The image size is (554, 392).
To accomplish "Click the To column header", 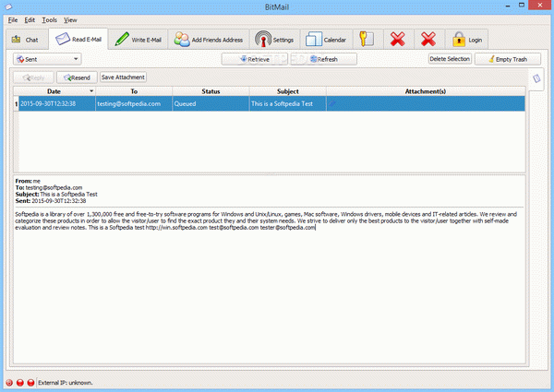I will coord(134,91).
